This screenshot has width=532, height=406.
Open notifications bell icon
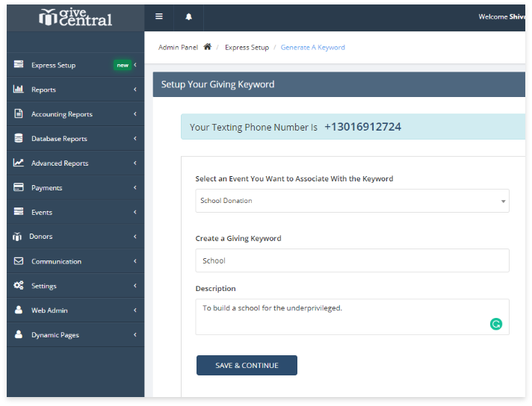click(188, 16)
